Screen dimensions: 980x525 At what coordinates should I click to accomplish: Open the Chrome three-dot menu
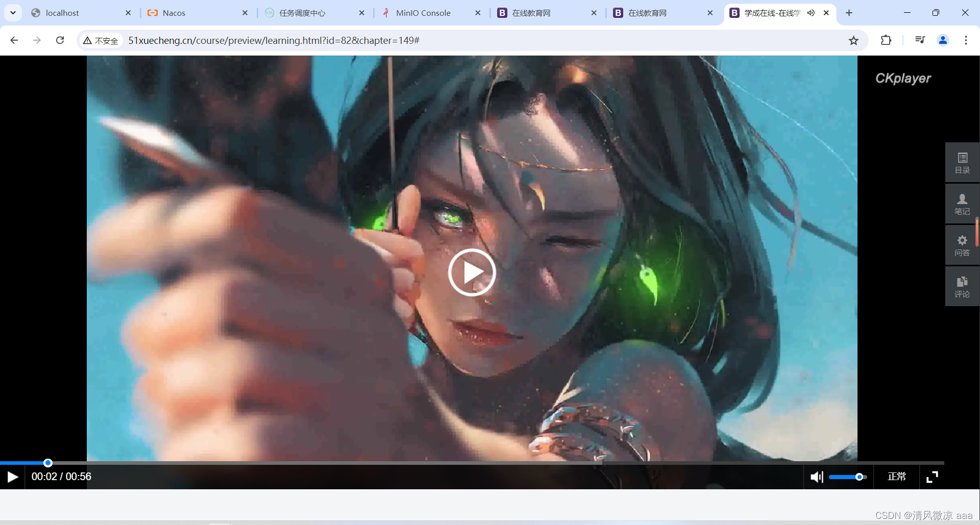(x=966, y=40)
